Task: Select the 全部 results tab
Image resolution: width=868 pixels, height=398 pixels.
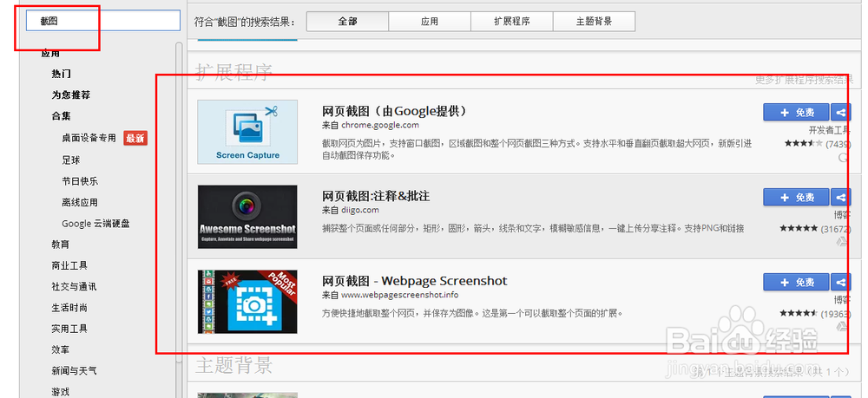Action: click(348, 22)
